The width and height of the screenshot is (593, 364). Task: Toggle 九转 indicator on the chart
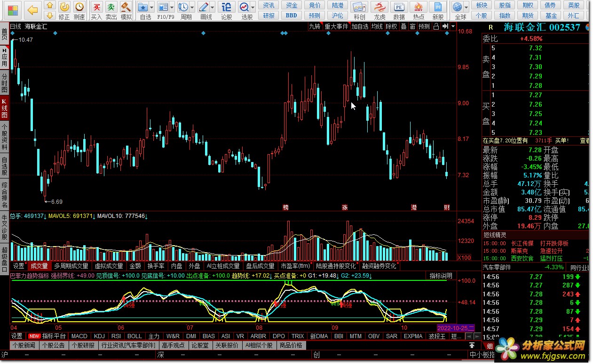[314, 26]
